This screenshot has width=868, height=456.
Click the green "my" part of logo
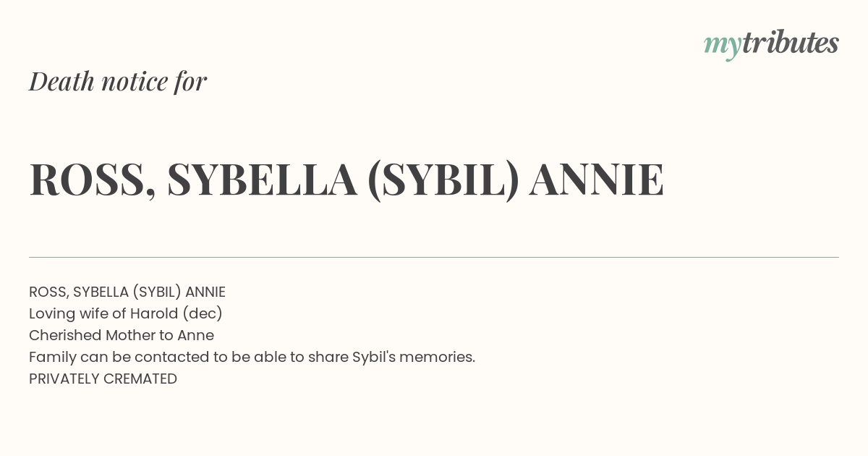point(723,48)
